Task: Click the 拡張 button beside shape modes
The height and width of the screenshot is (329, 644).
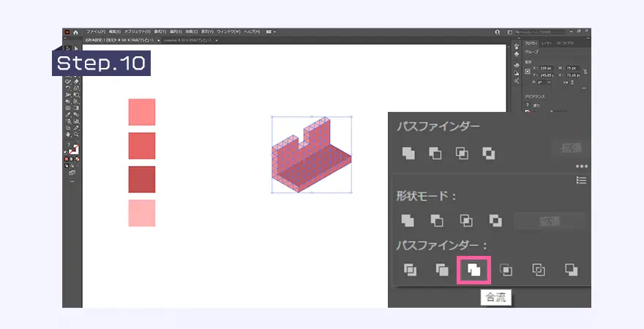Action: (x=550, y=221)
